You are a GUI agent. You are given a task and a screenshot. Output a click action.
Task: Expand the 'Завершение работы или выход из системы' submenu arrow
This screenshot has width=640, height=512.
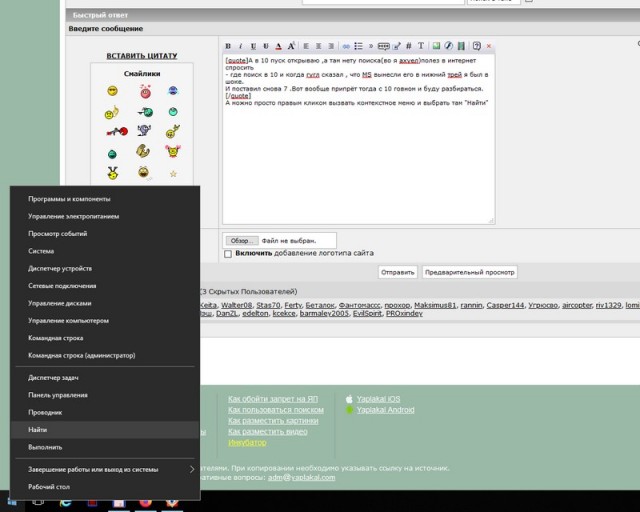192,470
